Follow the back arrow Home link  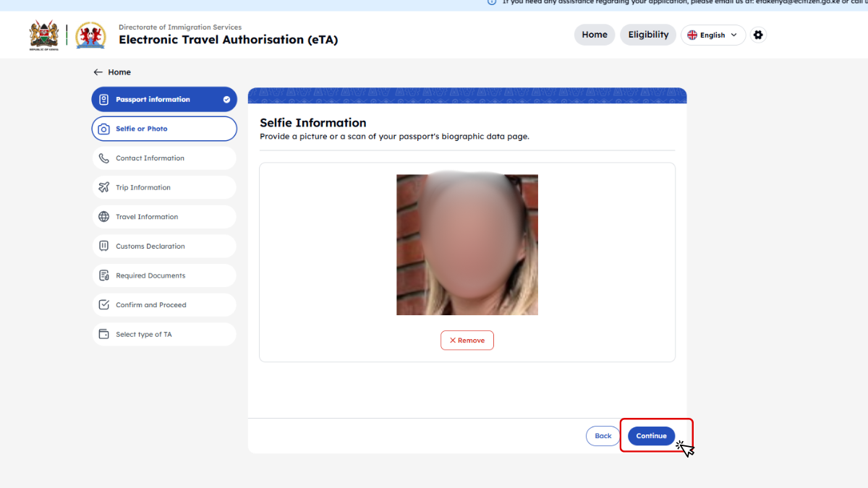(x=112, y=72)
